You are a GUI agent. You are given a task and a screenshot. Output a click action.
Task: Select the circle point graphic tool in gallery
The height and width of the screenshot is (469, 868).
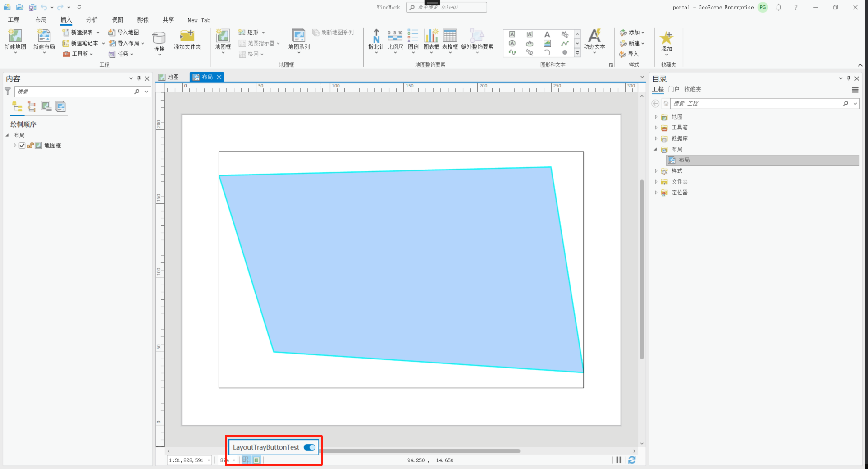[565, 52]
